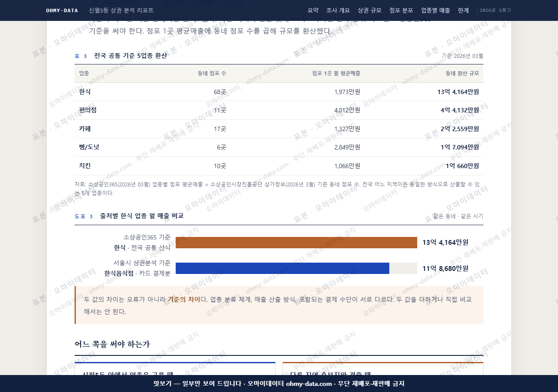Click the 카페 row label
Screen dimensions: 558x392
pyautogui.click(x=85, y=129)
